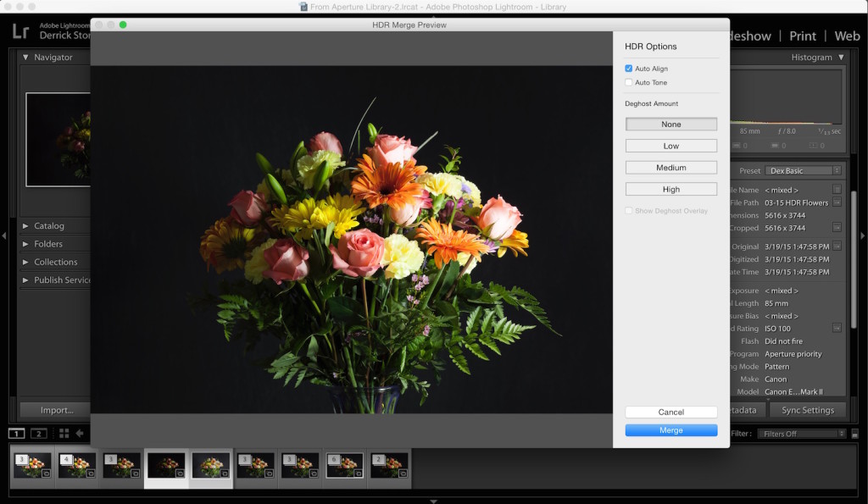Open the Dex Basic preset dropdown
The height and width of the screenshot is (504, 868).
[801, 171]
